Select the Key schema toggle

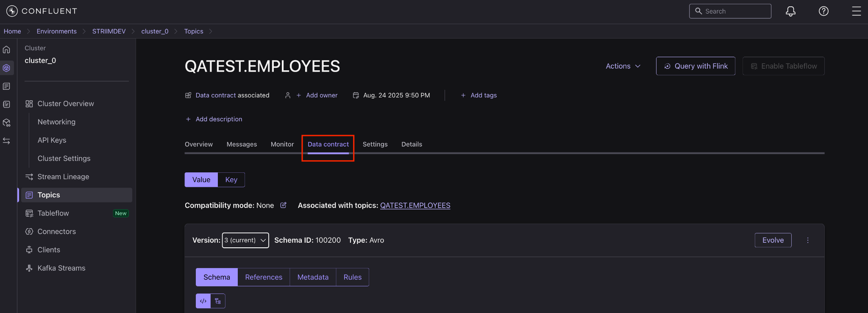click(231, 180)
